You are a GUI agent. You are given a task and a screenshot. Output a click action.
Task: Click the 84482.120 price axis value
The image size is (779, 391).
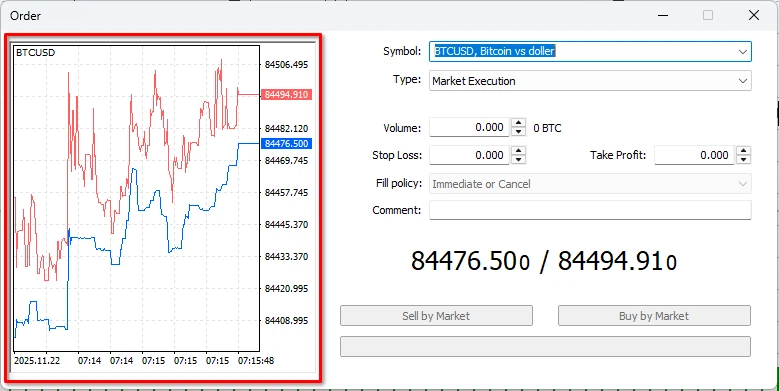point(286,129)
